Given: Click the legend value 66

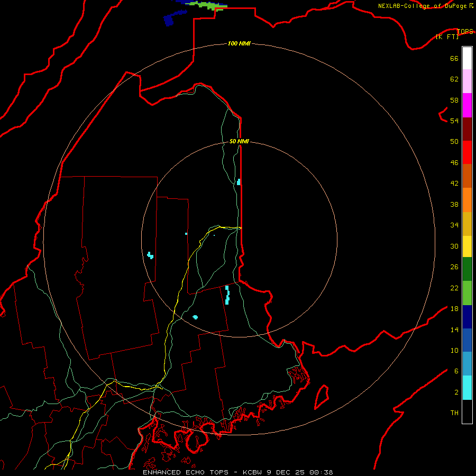Looking at the screenshot, I should point(454,58).
